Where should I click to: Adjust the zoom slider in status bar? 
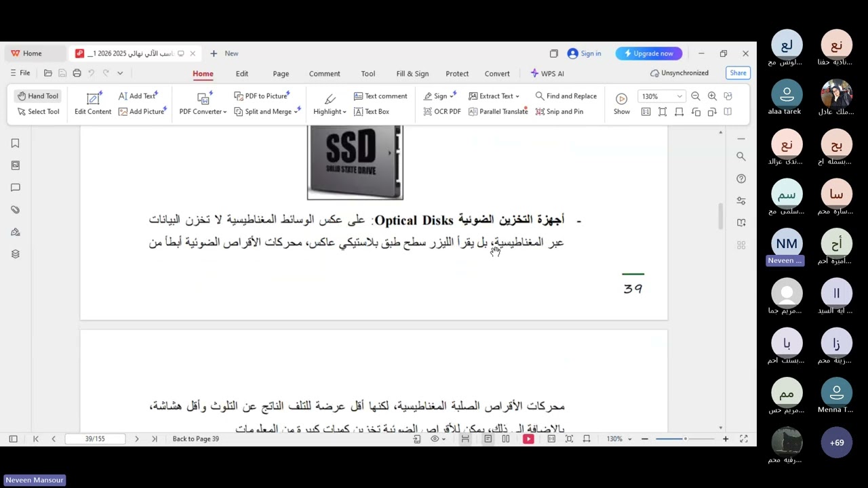pyautogui.click(x=685, y=439)
